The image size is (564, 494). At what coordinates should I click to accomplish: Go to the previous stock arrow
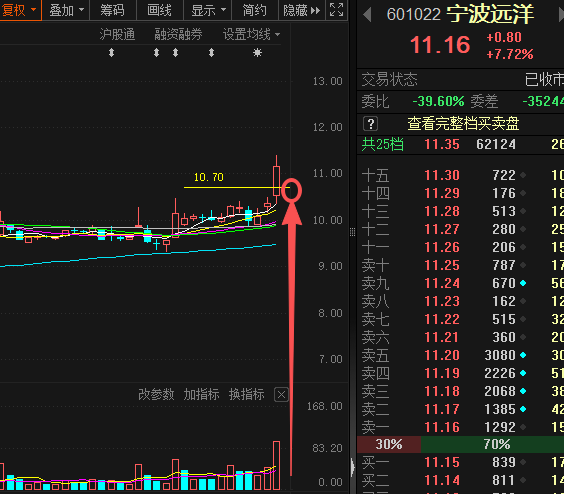pyautogui.click(x=367, y=15)
